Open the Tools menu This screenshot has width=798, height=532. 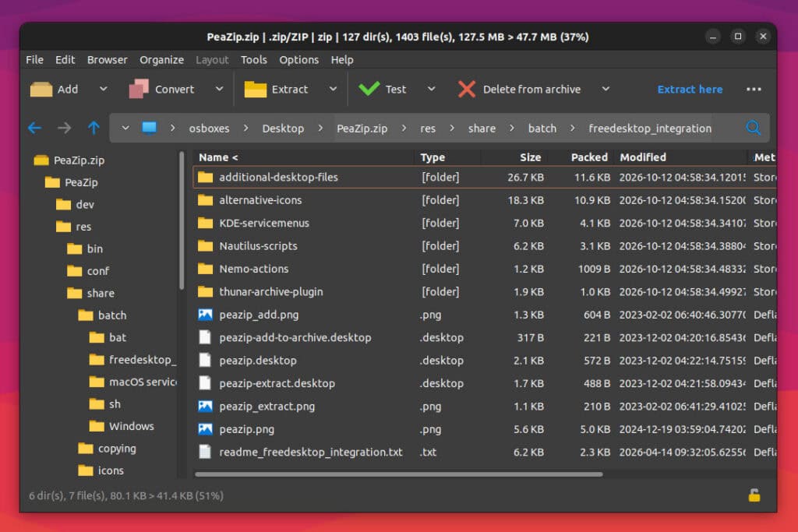coord(254,59)
